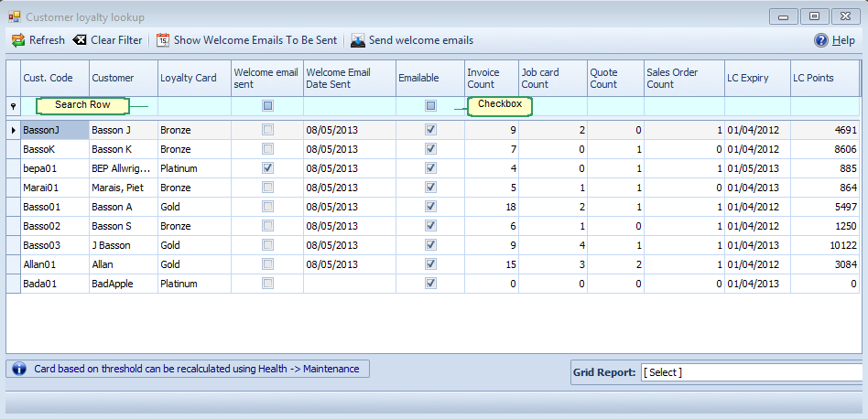868x419 pixels.
Task: Toggle Welcome email sent checkbox for bepa01
Action: click(268, 168)
